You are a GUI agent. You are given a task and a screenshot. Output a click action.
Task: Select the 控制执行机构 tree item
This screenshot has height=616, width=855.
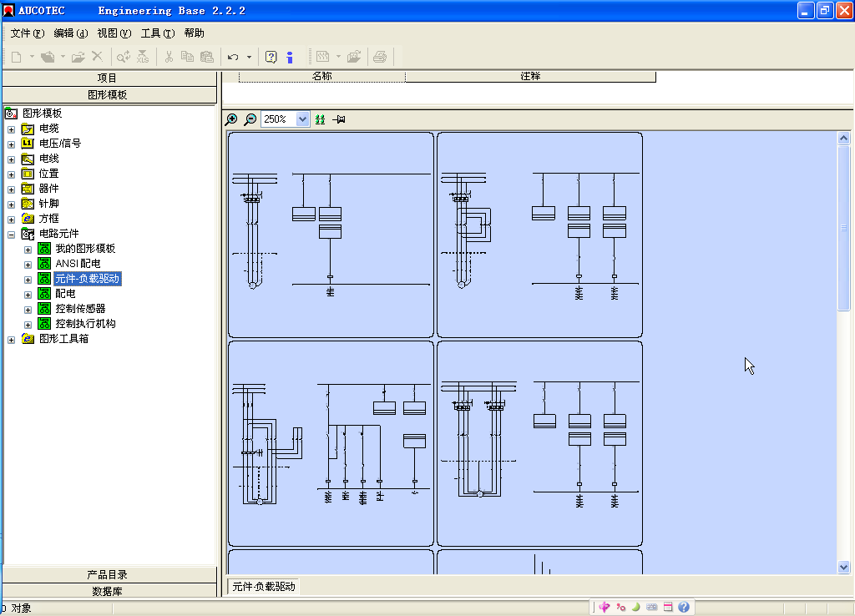pos(85,324)
